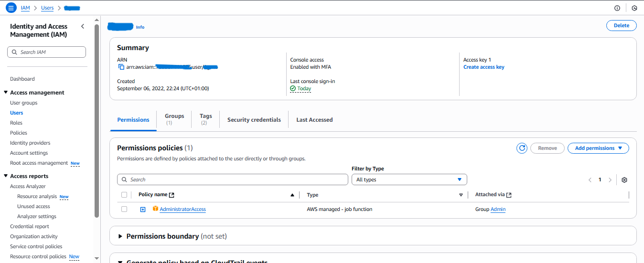The height and width of the screenshot is (263, 644).
Task: Open Dashboard in the sidebar
Action: coord(22,79)
